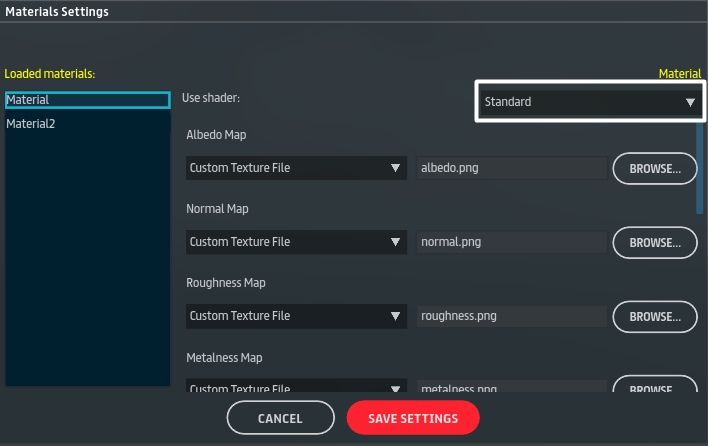Select Material in the loaded materials list
Screen dimensions: 708x446
[87, 100]
